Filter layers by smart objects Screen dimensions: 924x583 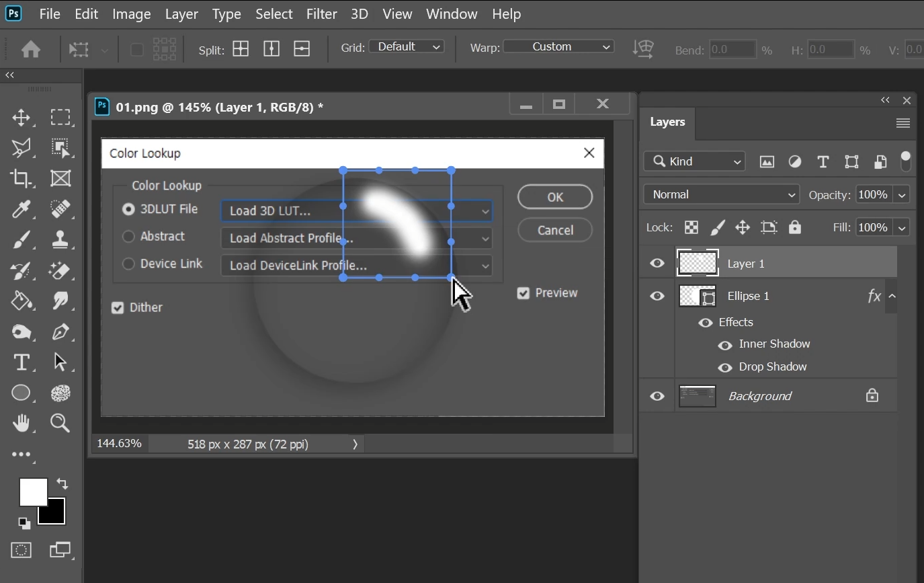880,161
